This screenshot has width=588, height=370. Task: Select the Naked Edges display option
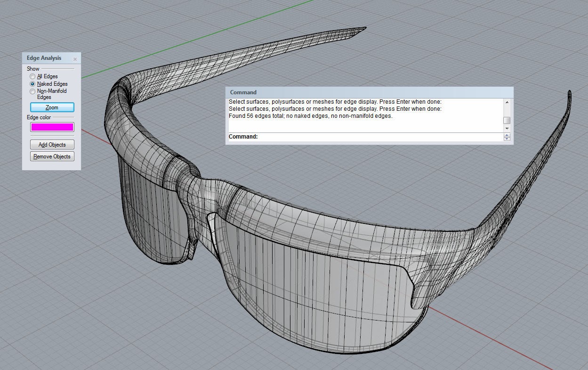tap(32, 83)
